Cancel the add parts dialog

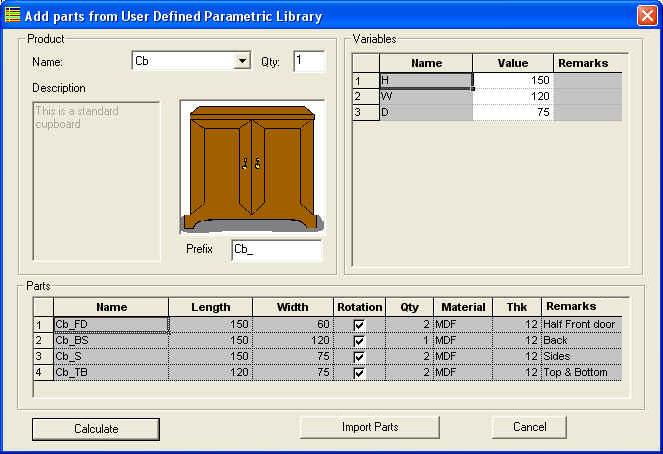tap(530, 428)
